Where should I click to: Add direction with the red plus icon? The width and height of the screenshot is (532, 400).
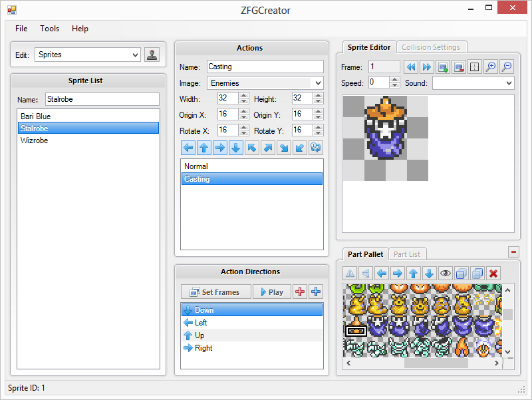(x=300, y=292)
